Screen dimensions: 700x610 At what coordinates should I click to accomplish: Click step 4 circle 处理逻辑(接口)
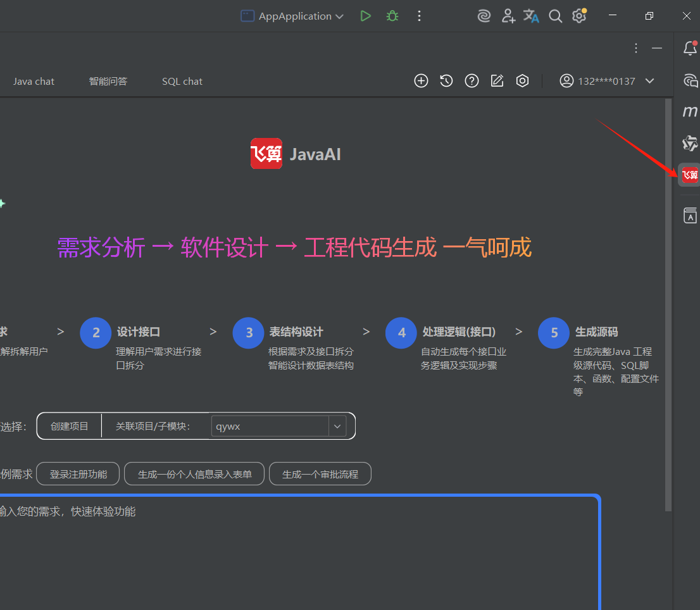401,333
